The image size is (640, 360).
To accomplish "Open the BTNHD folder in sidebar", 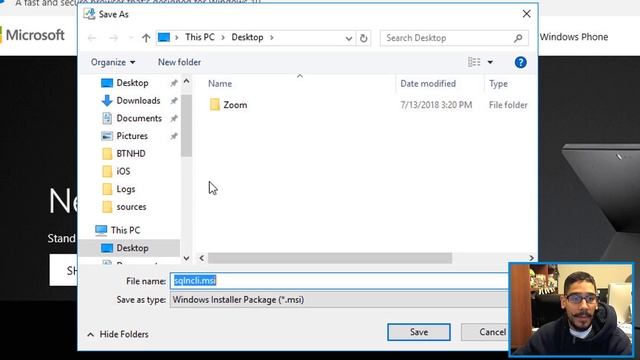I will [x=131, y=154].
